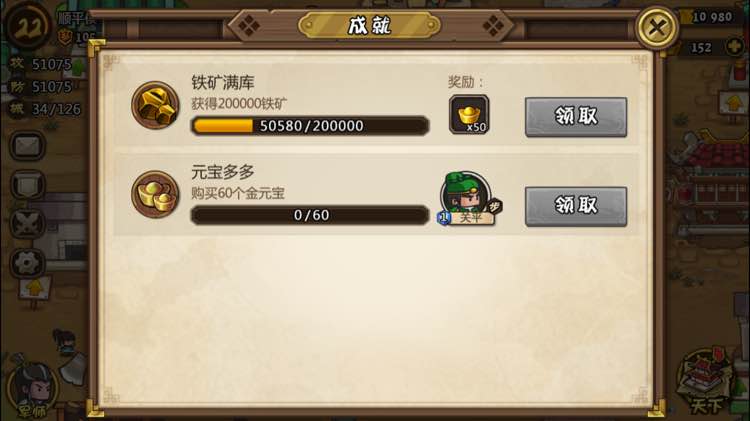
Task: Click the level 22 player badge
Action: (29, 26)
